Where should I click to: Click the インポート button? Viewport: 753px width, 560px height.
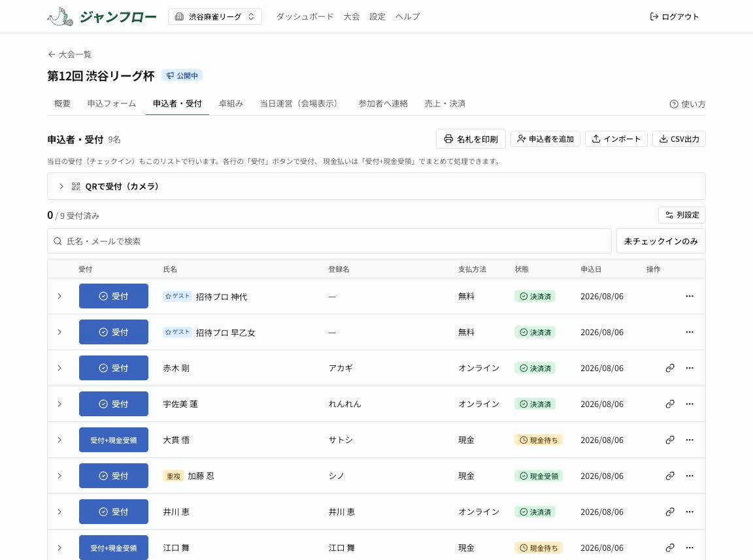click(616, 139)
